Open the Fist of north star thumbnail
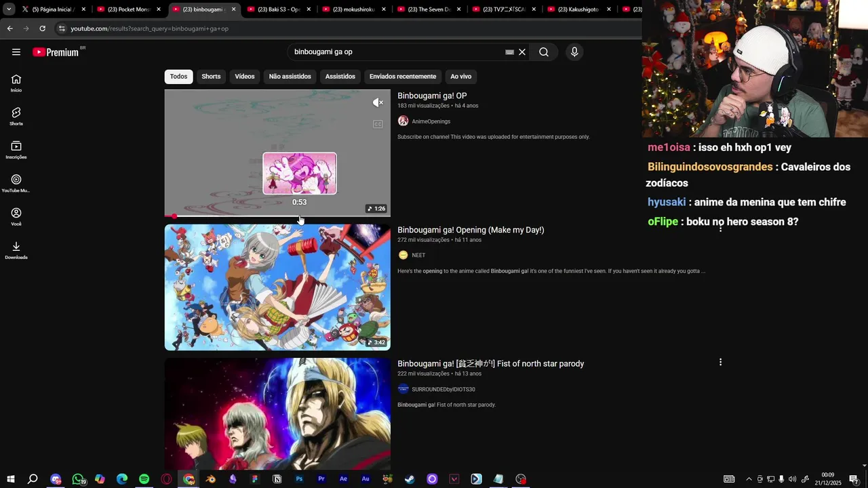Image resolution: width=868 pixels, height=488 pixels. click(277, 414)
